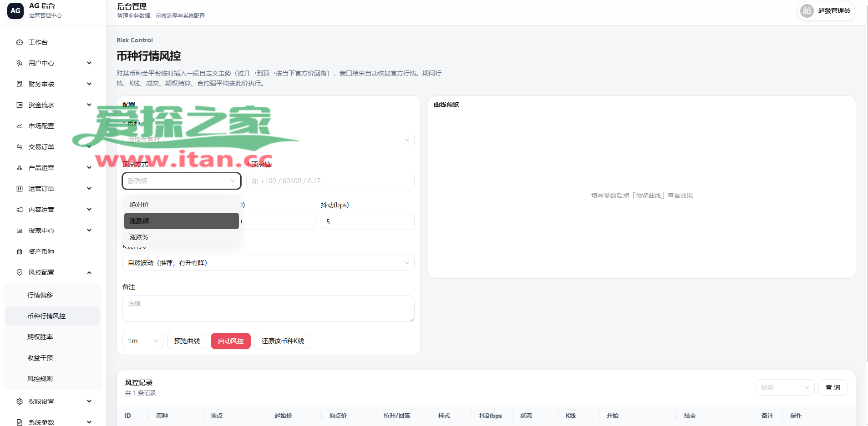The image size is (868, 426).
Task: Click the 风控配置 shield icon
Action: [x=20, y=272]
